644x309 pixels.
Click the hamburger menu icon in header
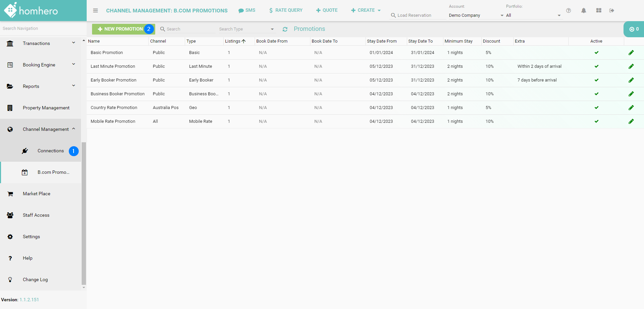95,10
